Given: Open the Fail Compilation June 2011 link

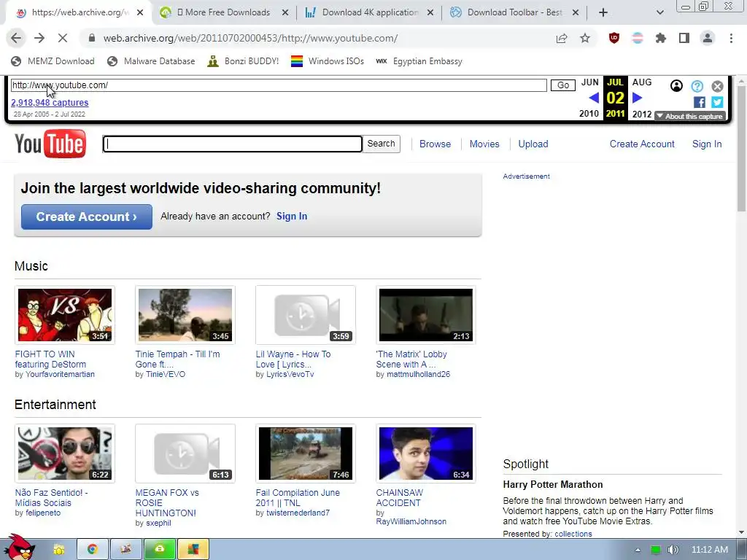Looking at the screenshot, I should tap(298, 497).
